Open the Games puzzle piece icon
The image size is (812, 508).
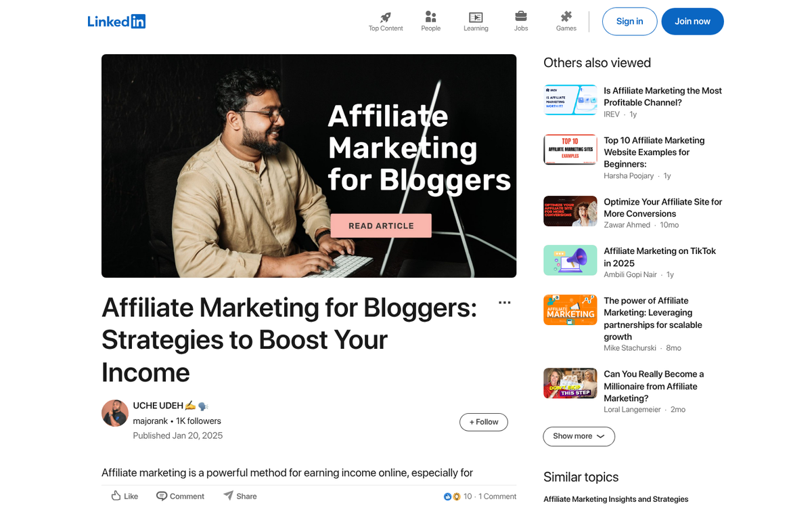566,16
